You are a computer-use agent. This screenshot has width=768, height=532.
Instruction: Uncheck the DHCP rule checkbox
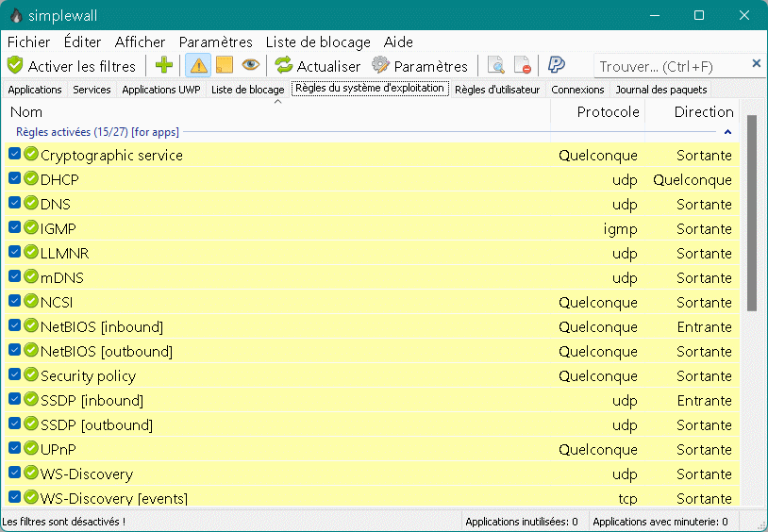pyautogui.click(x=15, y=178)
